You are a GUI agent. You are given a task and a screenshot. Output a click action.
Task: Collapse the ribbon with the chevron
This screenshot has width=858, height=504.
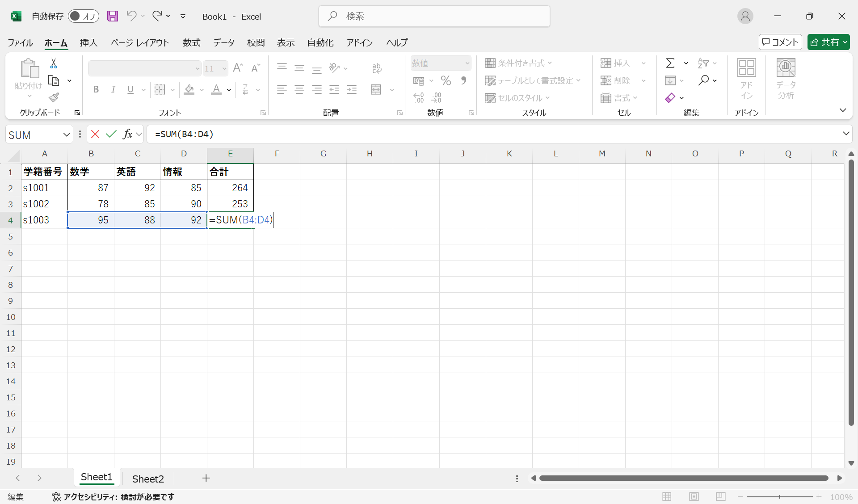(x=843, y=110)
